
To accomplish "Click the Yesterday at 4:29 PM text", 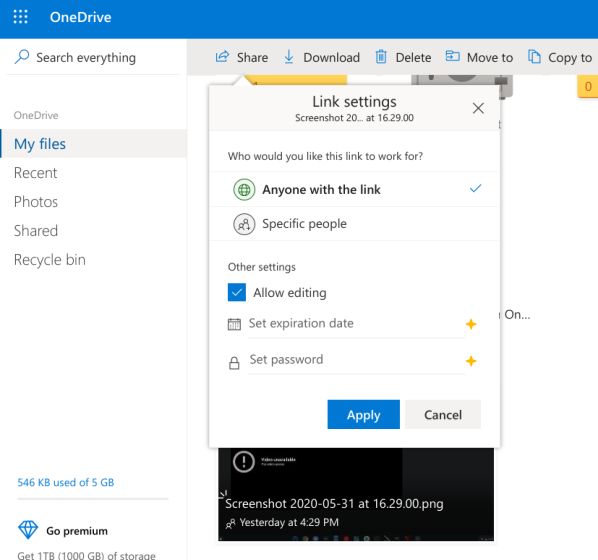I will (289, 522).
